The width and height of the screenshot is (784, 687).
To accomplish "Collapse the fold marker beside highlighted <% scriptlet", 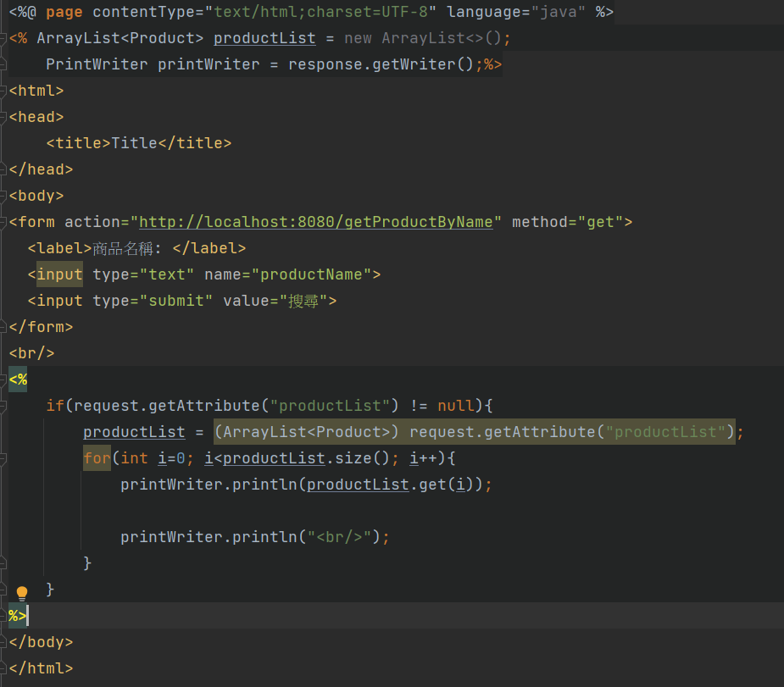I will tap(3, 380).
